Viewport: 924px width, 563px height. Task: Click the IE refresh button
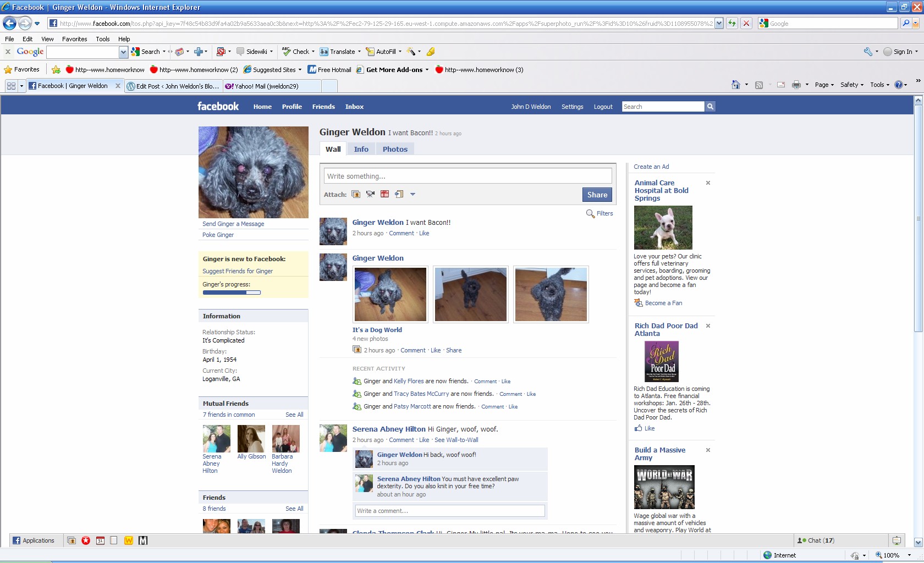tap(732, 23)
